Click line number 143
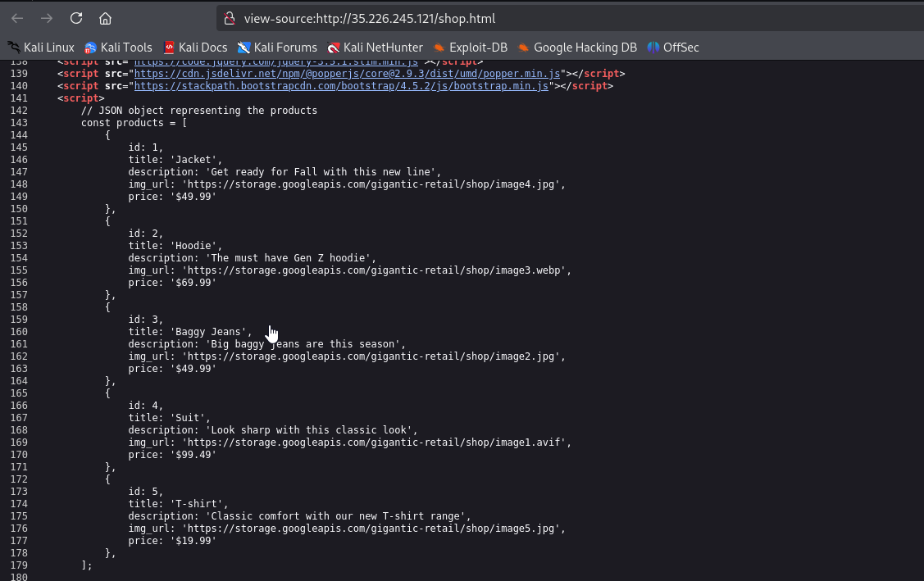This screenshot has width=924, height=581. click(x=19, y=123)
